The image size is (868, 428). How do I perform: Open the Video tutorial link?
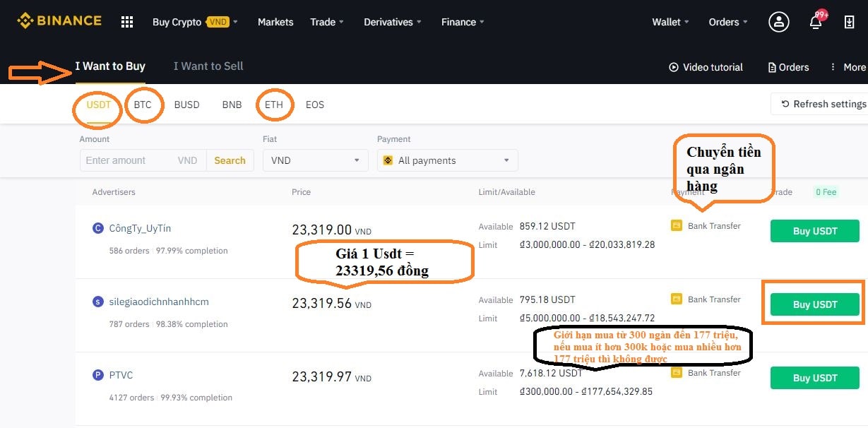[x=706, y=67]
